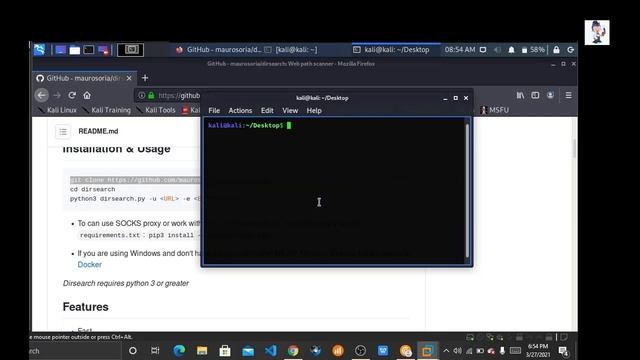Screen dimensions: 640x360
Task: Switch to kali@kali: ~ terminal taskbar entry
Action: click(291, 50)
